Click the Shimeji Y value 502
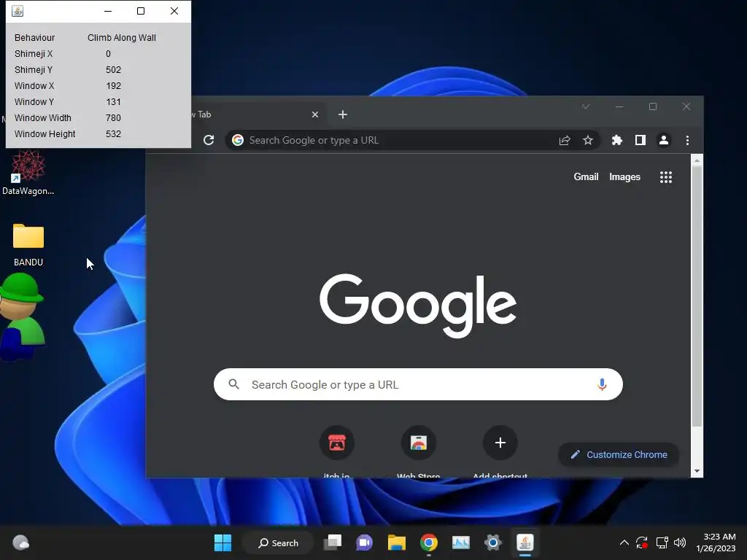Image resolution: width=747 pixels, height=560 pixels. pos(113,69)
